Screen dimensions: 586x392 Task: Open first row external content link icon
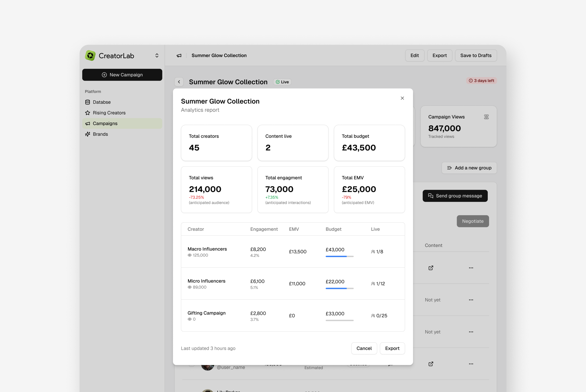pyautogui.click(x=431, y=268)
